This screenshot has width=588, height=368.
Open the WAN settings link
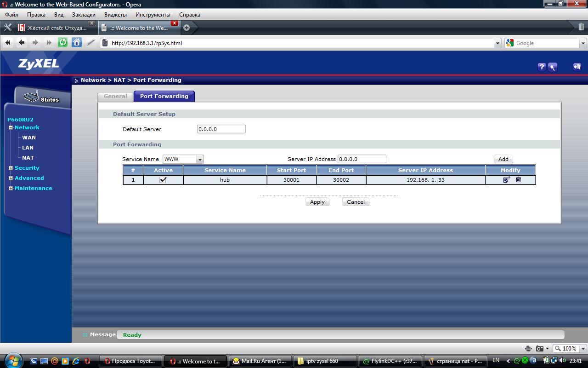29,138
